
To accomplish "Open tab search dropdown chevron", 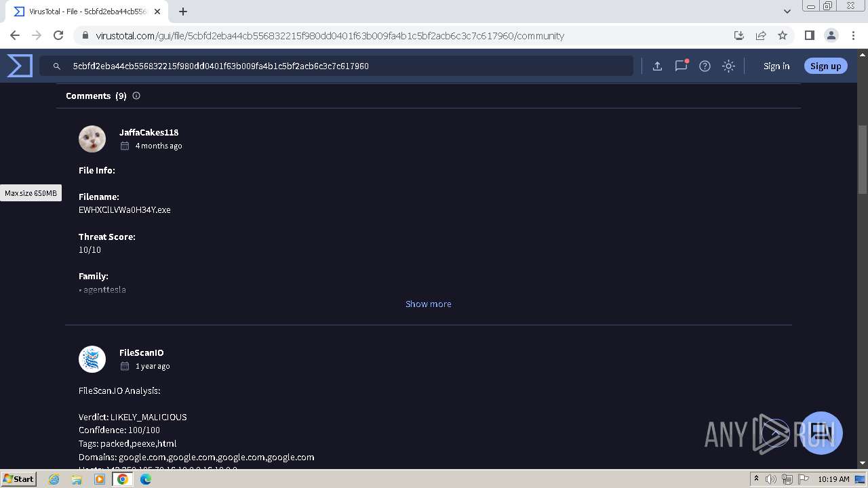I will tap(787, 12).
